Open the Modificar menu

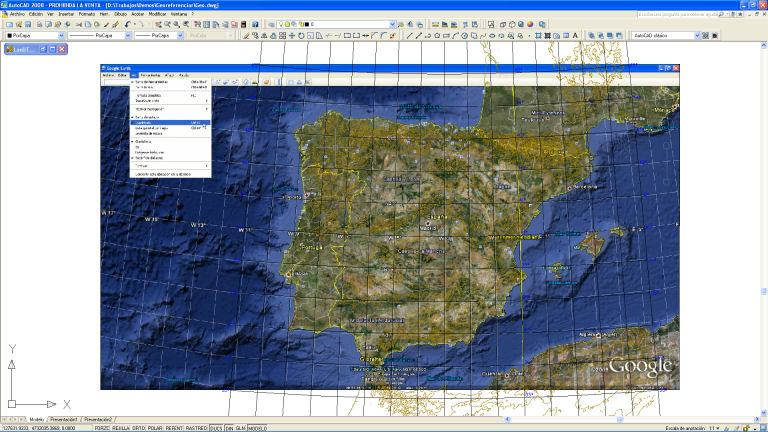tap(157, 14)
